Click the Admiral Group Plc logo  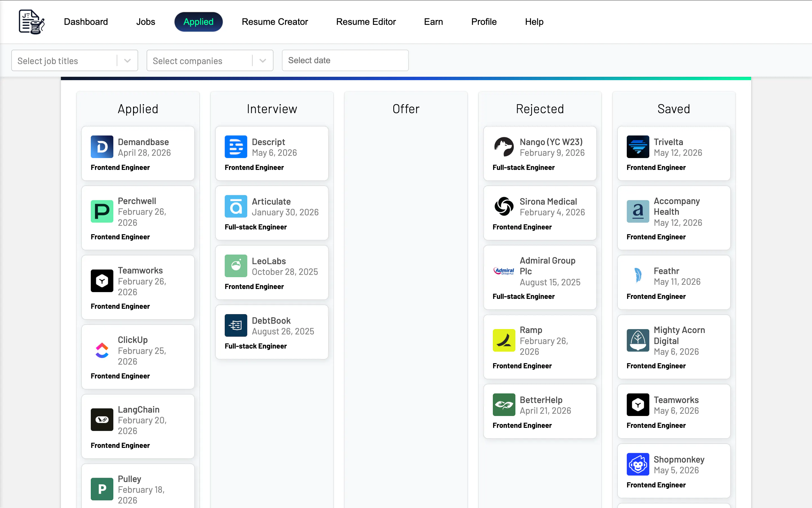coord(504,271)
